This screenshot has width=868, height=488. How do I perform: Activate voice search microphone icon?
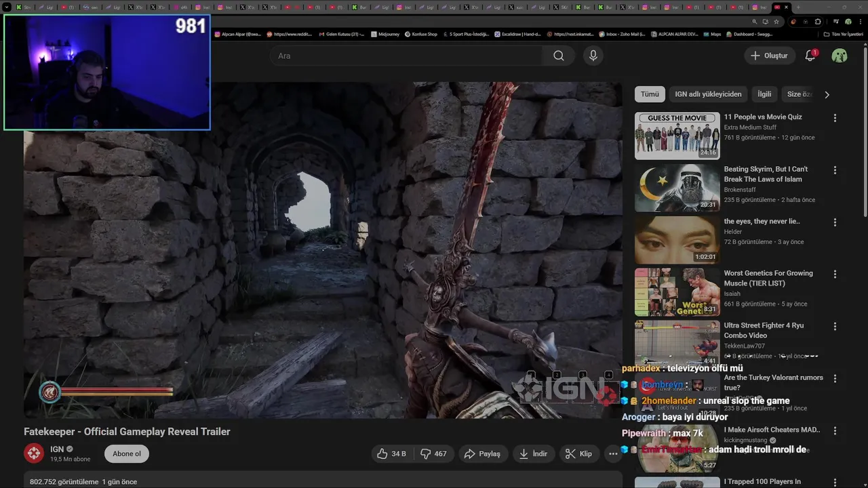coord(593,56)
